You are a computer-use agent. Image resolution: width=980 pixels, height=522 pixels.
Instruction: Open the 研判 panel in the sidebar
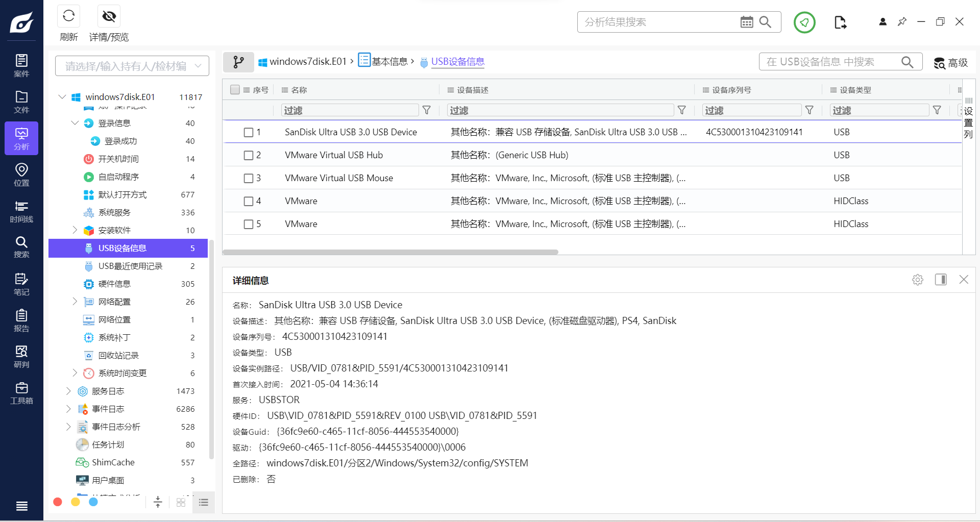pos(21,356)
